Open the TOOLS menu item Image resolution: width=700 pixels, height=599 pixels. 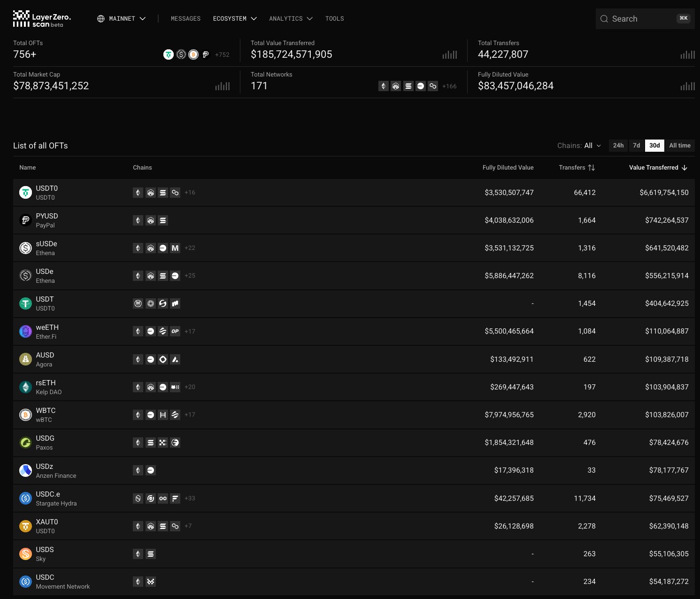coord(334,19)
